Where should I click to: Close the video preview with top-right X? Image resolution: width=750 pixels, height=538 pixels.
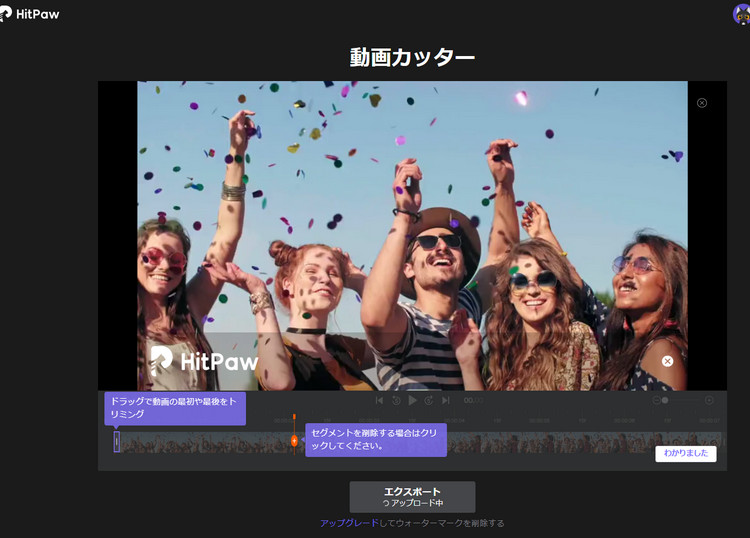702,103
